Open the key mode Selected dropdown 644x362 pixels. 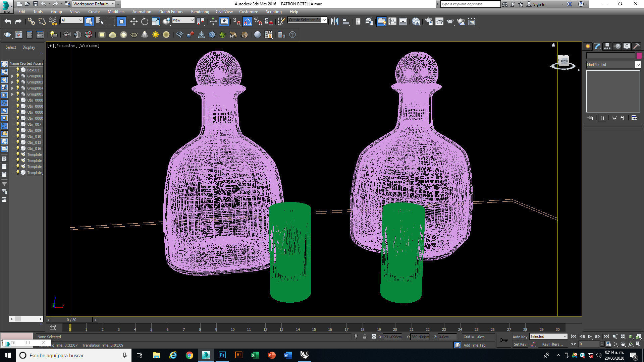click(548, 337)
